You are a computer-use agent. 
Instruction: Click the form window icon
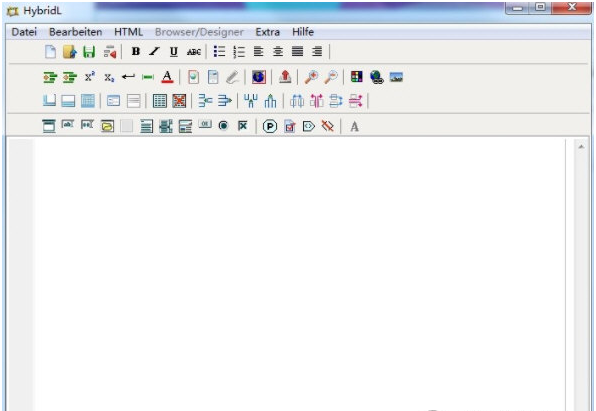tap(49, 126)
